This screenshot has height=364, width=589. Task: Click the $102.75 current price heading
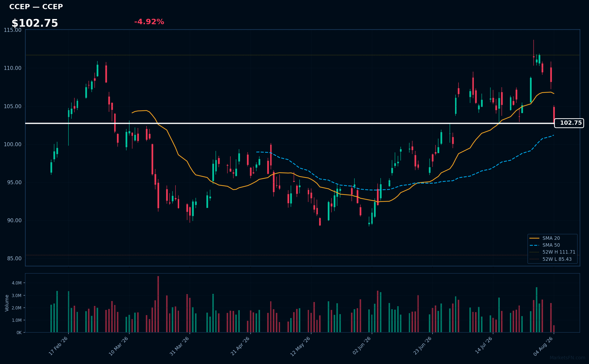click(x=35, y=23)
